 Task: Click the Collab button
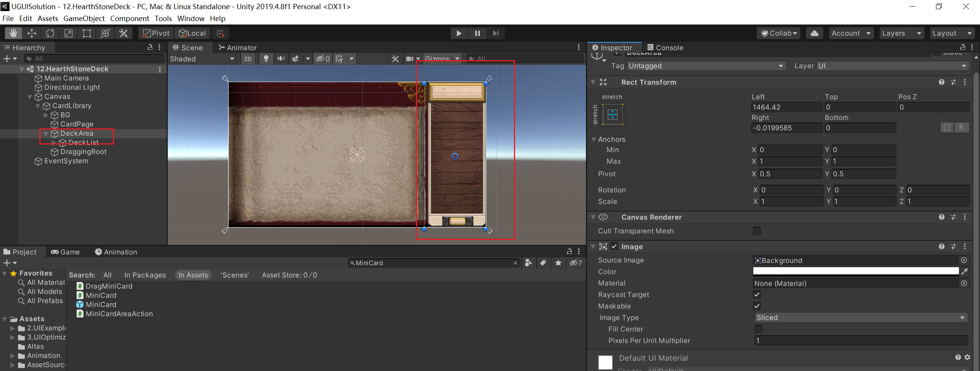pos(779,33)
